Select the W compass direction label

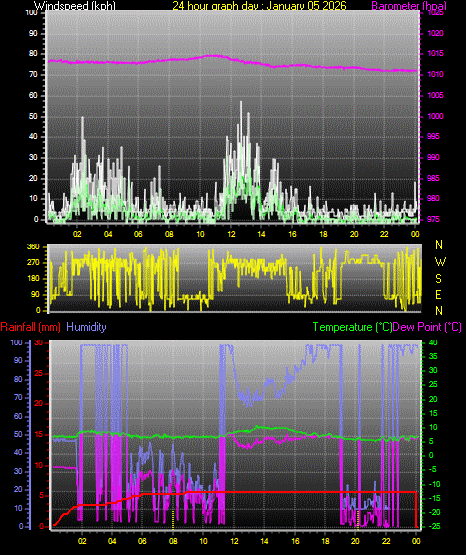pos(440,262)
